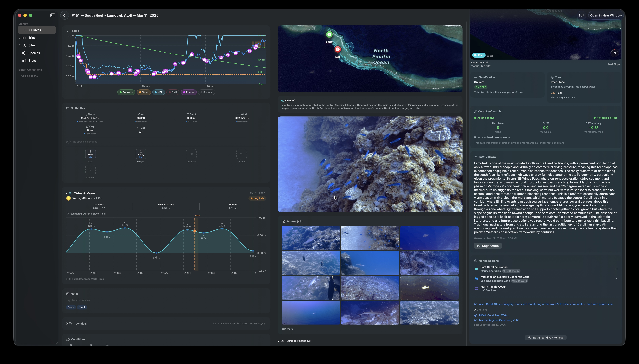This screenshot has width=639, height=364.
Task: Click the Tap to add notes field
Action: [78, 300]
